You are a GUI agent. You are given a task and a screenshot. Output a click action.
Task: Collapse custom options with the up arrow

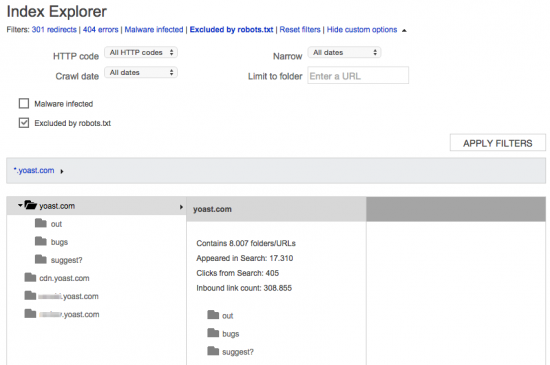pyautogui.click(x=404, y=31)
